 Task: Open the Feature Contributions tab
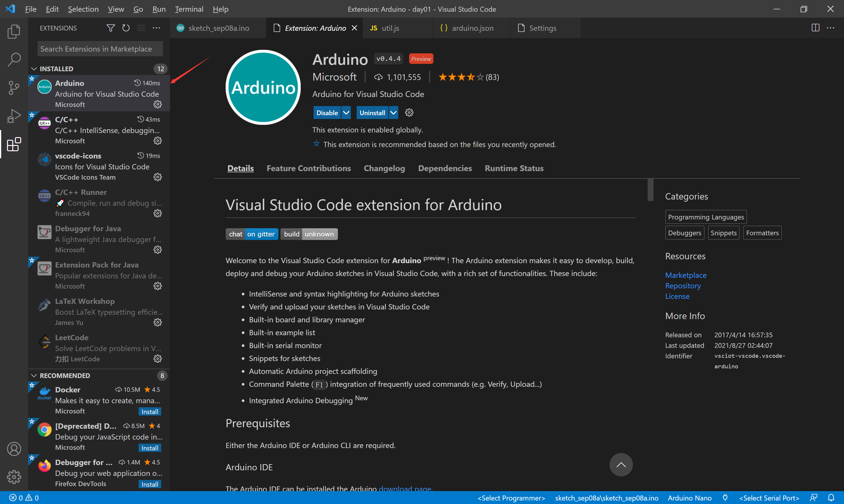[309, 168]
